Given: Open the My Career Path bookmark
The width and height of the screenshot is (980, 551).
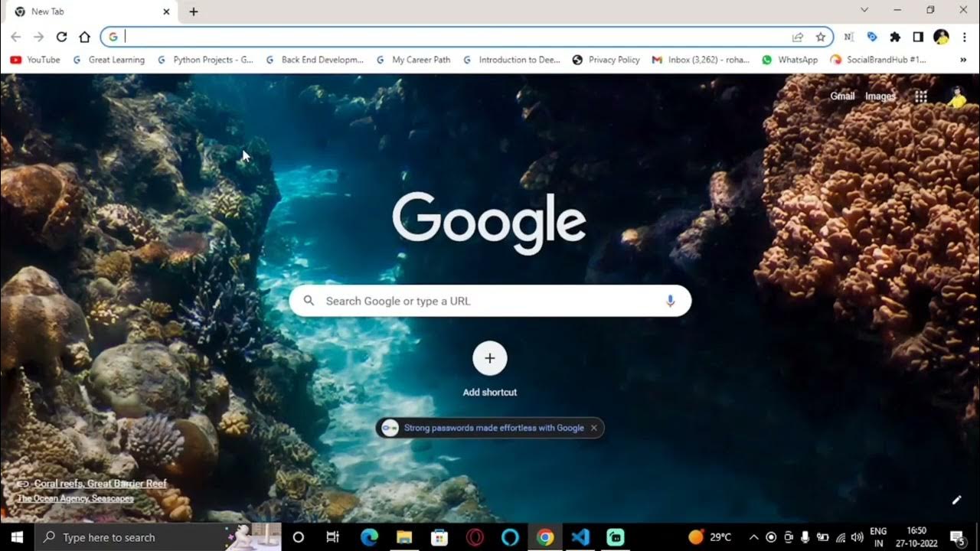Looking at the screenshot, I should tap(413, 60).
